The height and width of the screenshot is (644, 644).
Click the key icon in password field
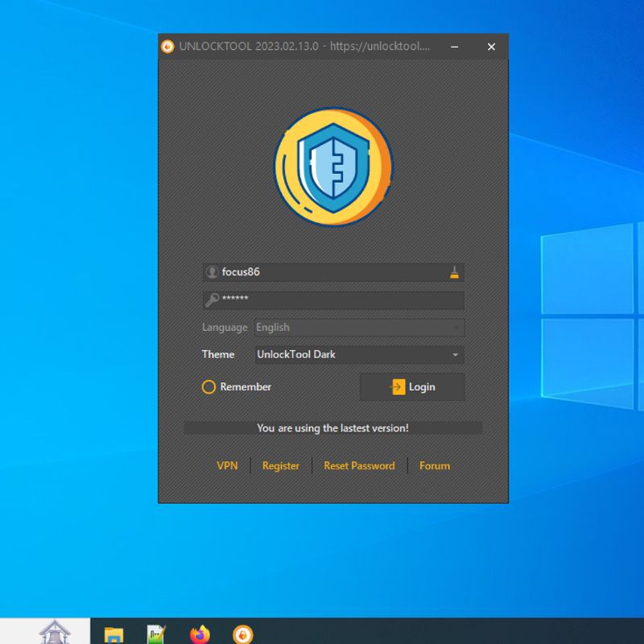click(x=212, y=299)
